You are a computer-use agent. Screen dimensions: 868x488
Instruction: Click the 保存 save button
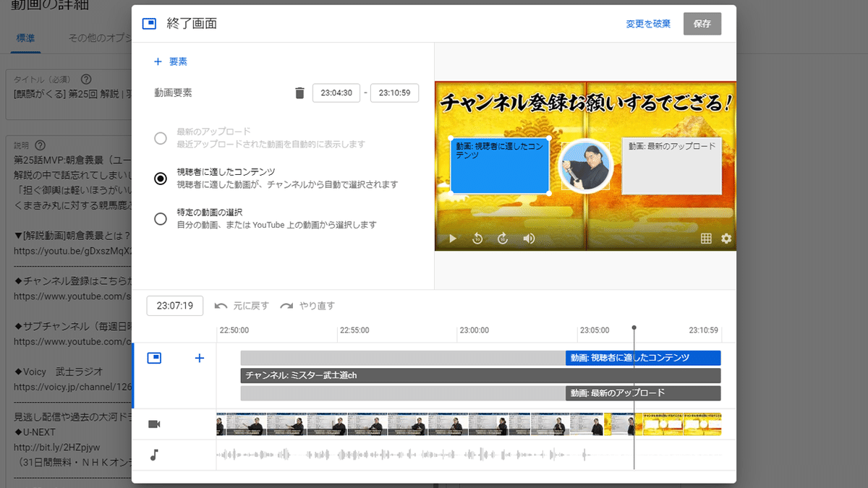point(702,24)
